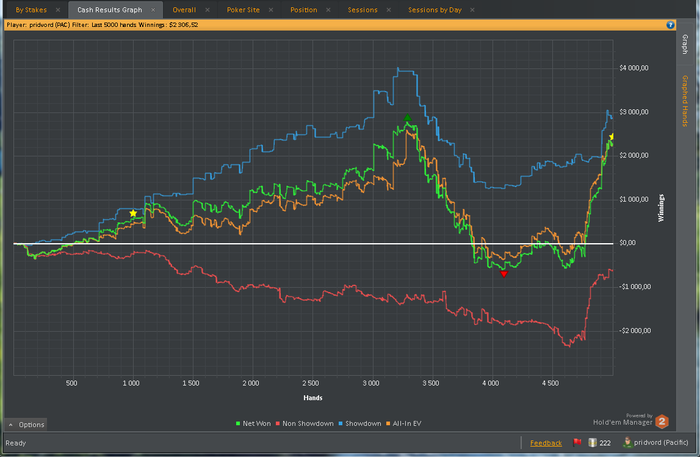Open the Overall tab
Image resolution: width=700 pixels, height=457 pixels.
tap(184, 9)
